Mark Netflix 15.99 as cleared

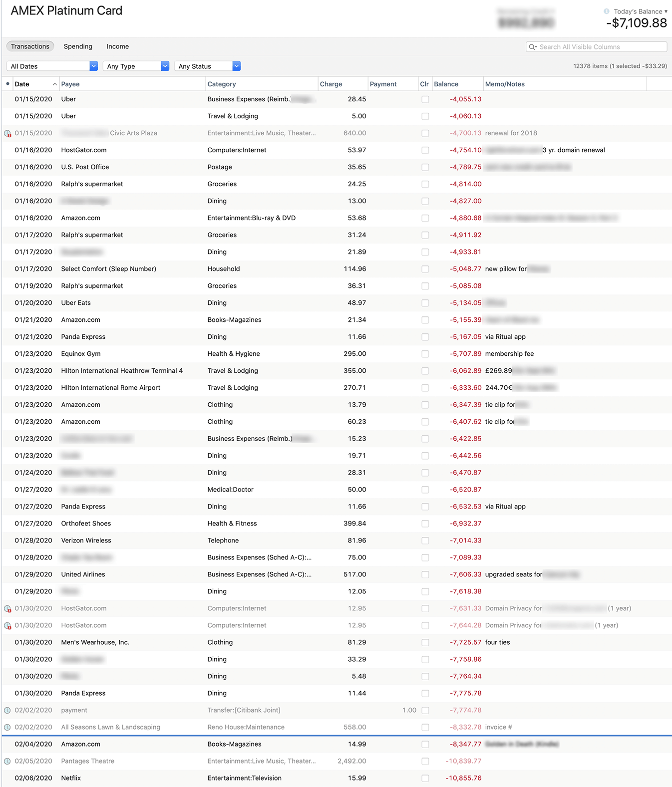[x=425, y=778]
